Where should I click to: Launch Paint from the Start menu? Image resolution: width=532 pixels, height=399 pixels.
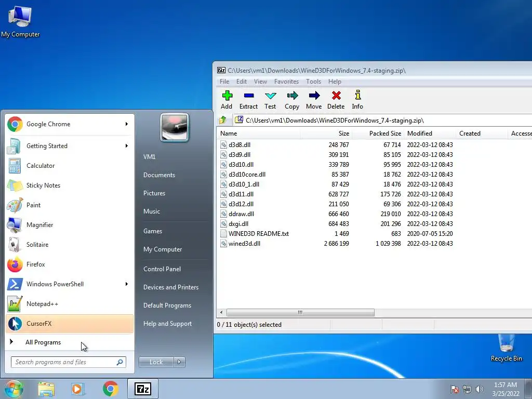69,205
